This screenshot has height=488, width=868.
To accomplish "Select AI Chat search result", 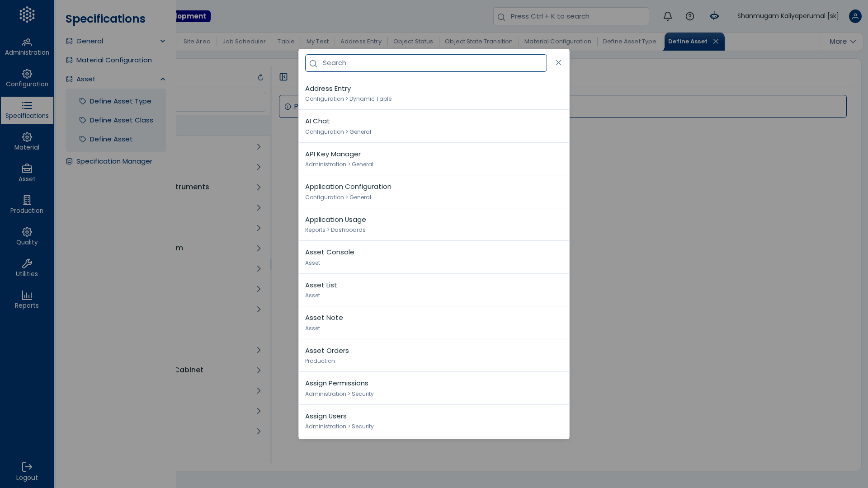I will pyautogui.click(x=434, y=127).
